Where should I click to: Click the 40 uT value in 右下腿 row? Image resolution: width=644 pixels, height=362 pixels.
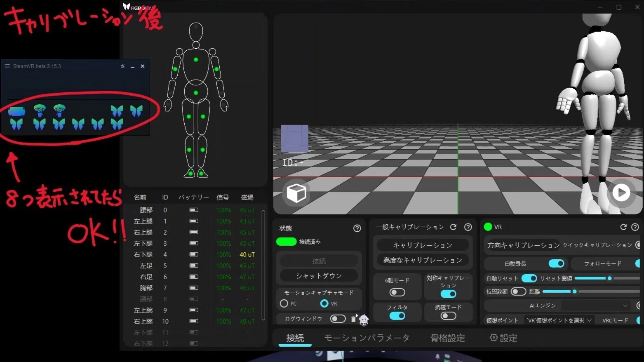click(247, 254)
